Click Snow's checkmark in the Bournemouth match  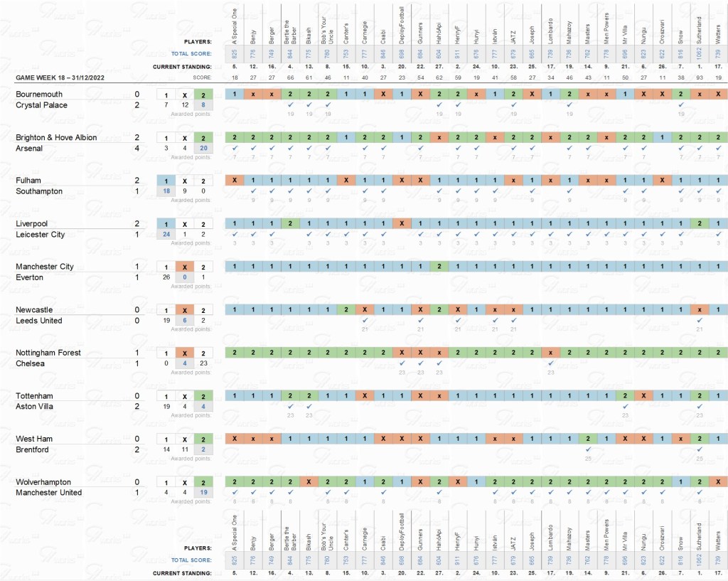[x=681, y=105]
